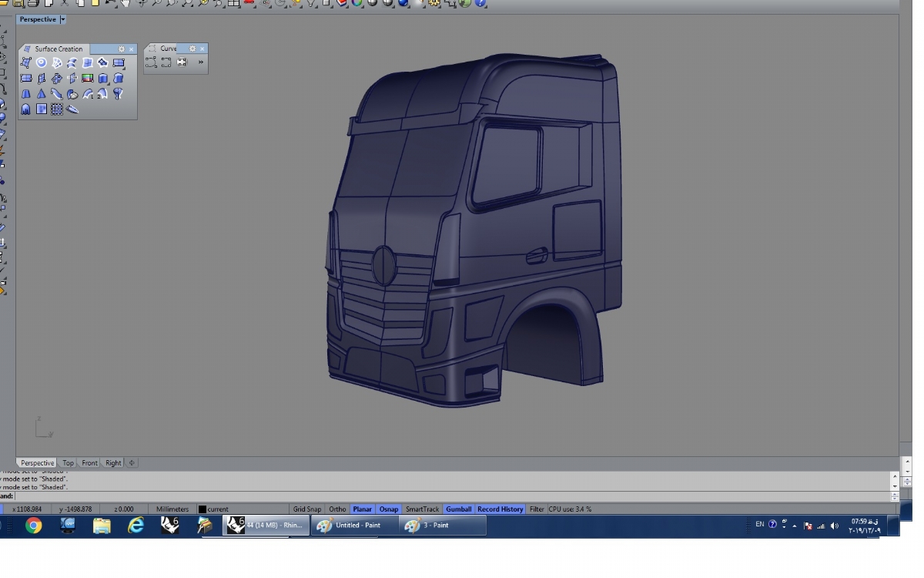This screenshot has width=924, height=578.
Task: Switch to the Right viewport tab
Action: [113, 463]
